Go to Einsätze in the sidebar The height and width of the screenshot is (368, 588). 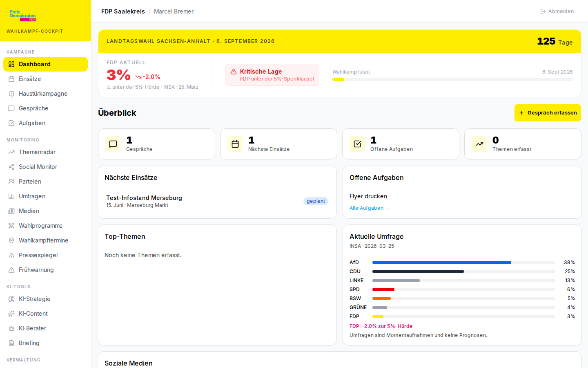[45, 79]
